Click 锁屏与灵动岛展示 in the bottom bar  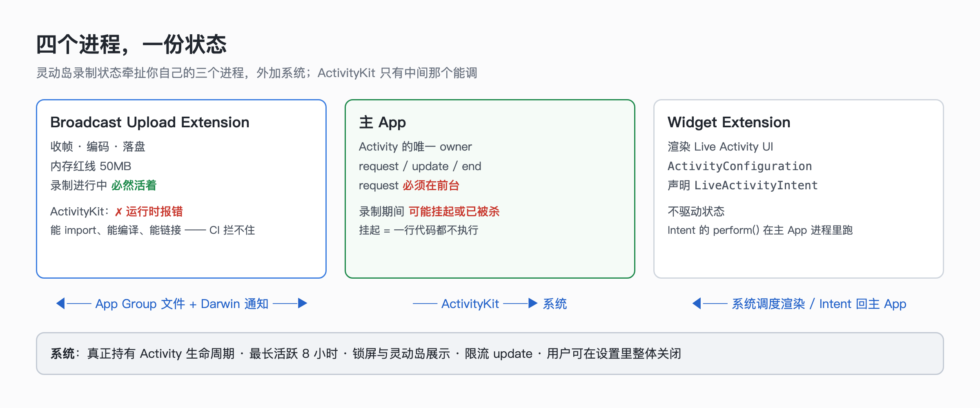pos(401,354)
